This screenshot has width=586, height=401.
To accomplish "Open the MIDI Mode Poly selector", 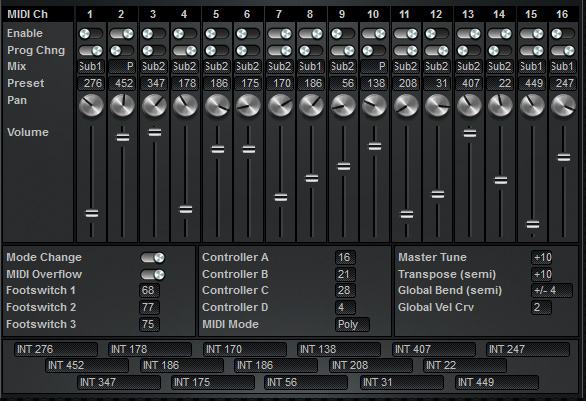I will [x=352, y=324].
